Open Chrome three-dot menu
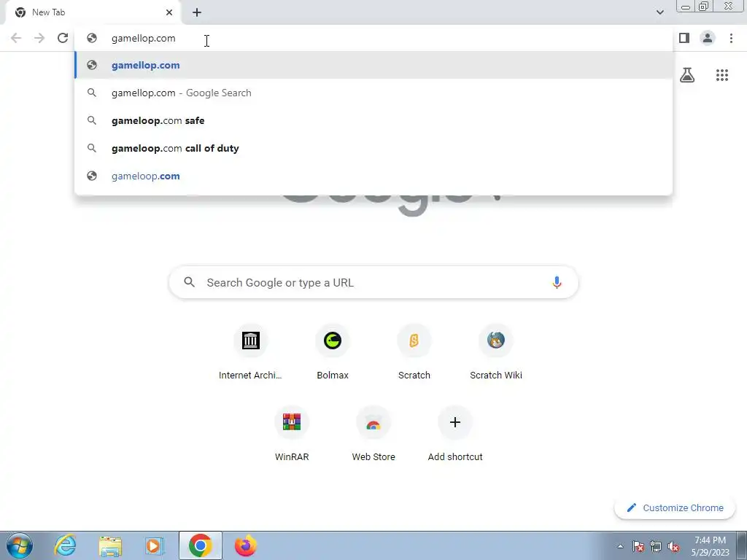The image size is (747, 560). tap(731, 38)
